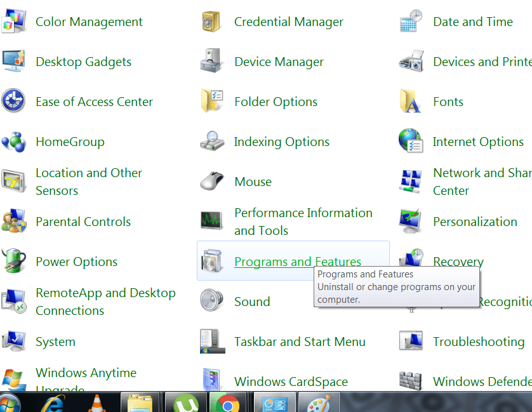This screenshot has width=532, height=412.
Task: Open the Fonts folder icon
Action: (411, 102)
